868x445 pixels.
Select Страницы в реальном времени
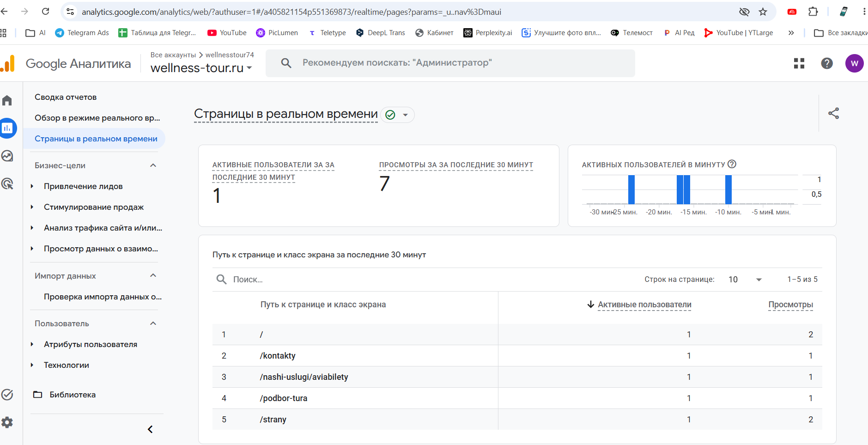(x=96, y=139)
